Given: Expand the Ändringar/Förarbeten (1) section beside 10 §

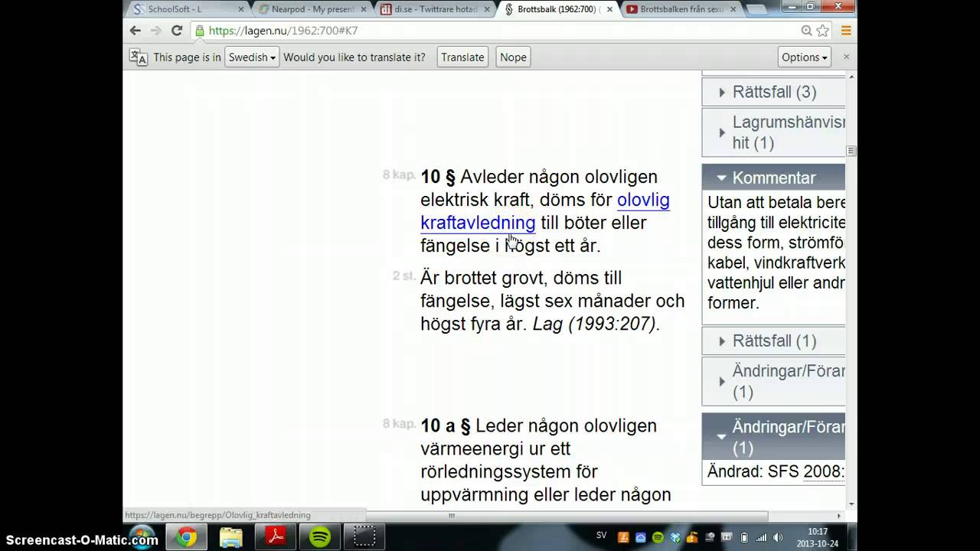Looking at the screenshot, I should pyautogui.click(x=773, y=381).
